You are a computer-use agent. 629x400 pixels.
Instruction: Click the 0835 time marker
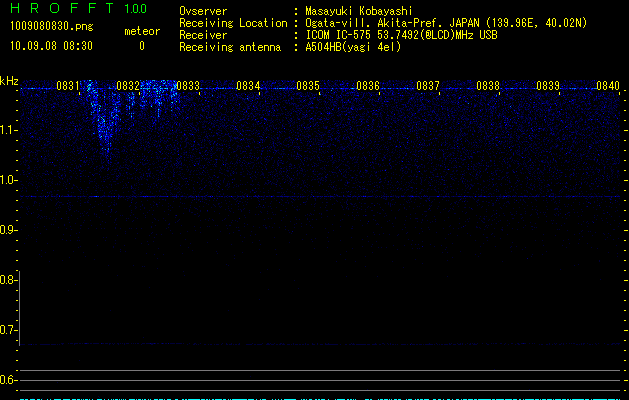pos(308,86)
